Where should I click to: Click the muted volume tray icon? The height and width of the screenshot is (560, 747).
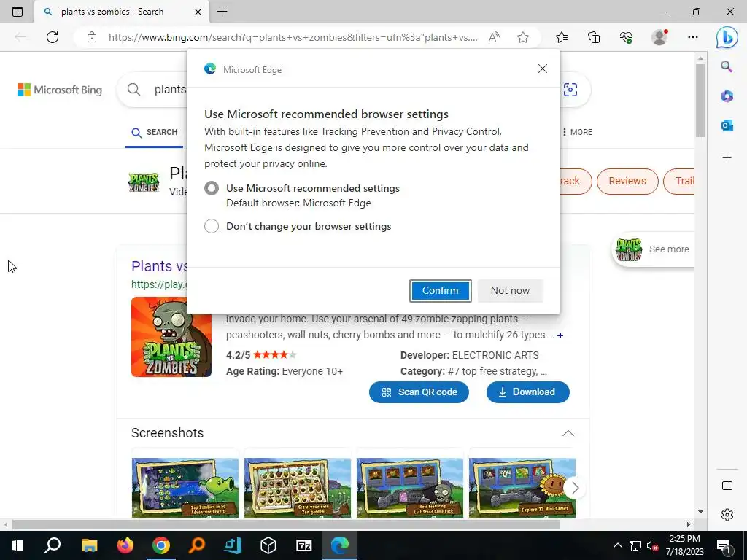click(652, 545)
